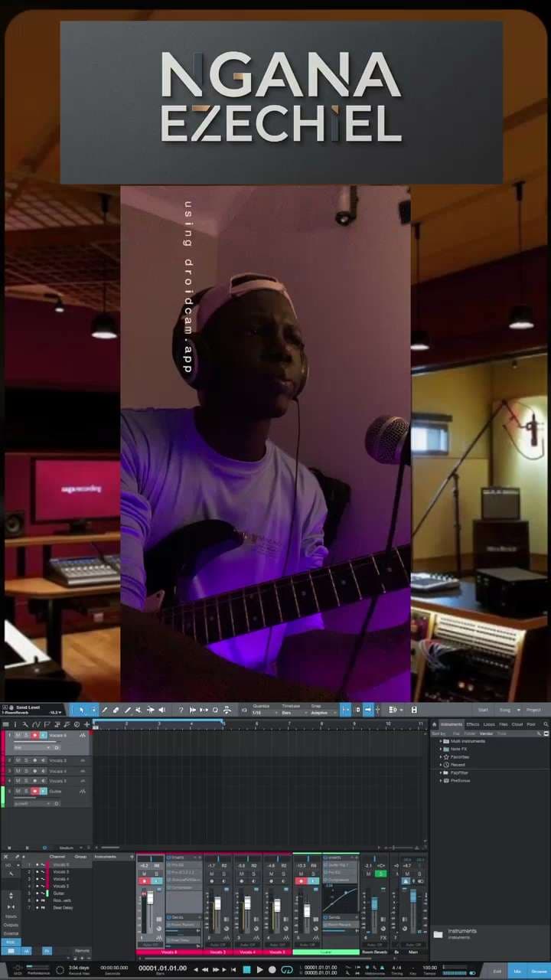
Task: Select the Eraser tool
Action: pos(116,710)
